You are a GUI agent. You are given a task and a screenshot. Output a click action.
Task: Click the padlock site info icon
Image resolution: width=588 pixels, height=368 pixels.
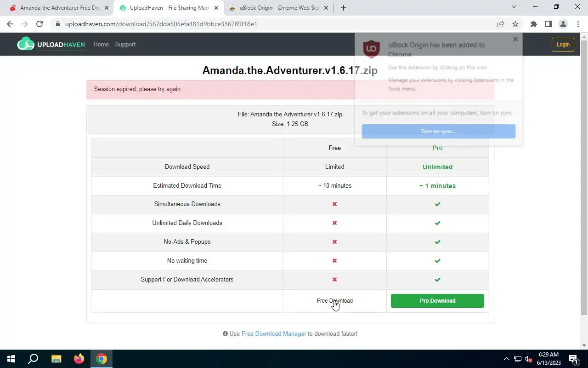(x=58, y=24)
